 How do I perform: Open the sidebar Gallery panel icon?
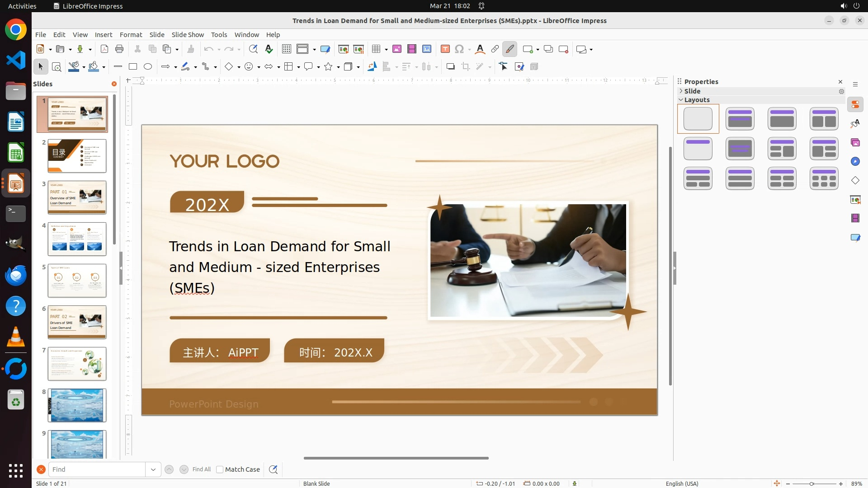click(855, 143)
